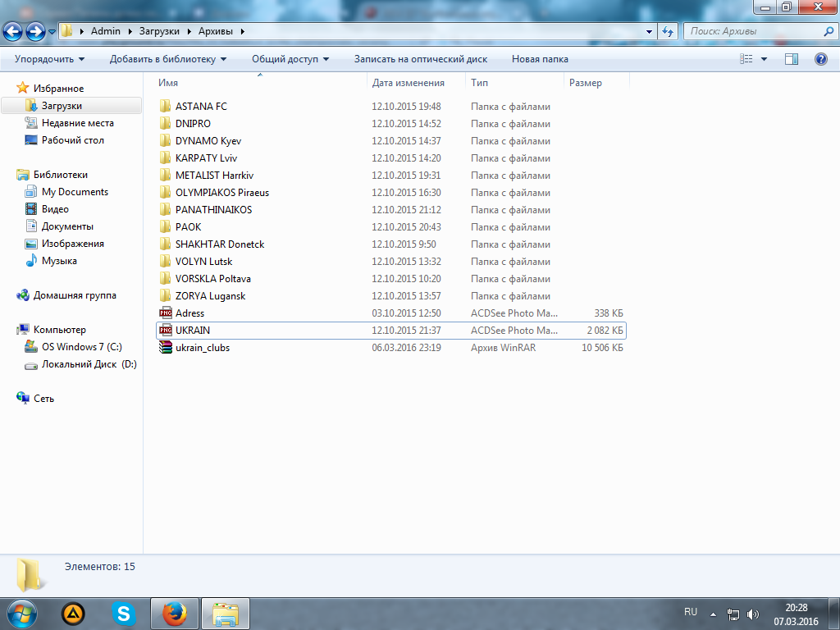This screenshot has height=630, width=840.
Task: Select the OLYMPIAKOS Piraeus folder icon
Action: [166, 192]
